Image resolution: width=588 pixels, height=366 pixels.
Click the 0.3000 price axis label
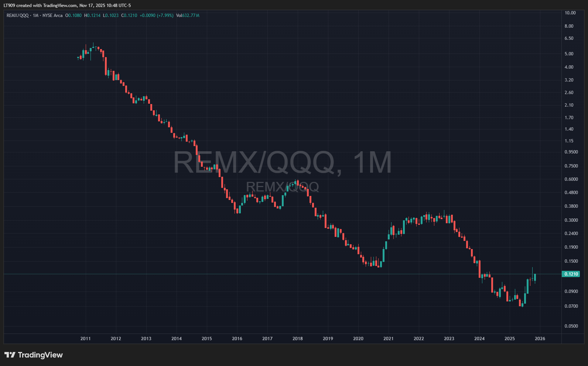(571, 220)
